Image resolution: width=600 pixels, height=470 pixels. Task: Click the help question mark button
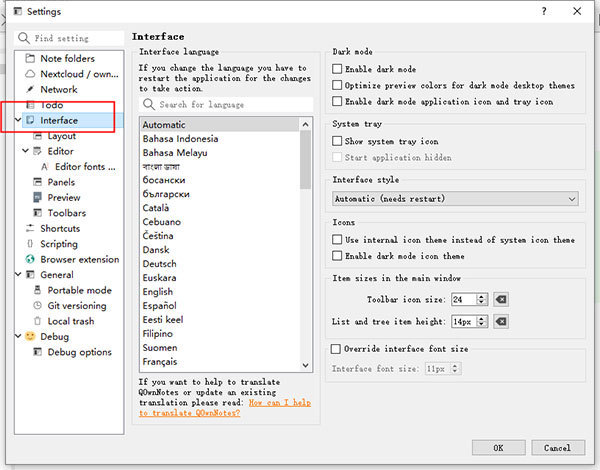[544, 11]
